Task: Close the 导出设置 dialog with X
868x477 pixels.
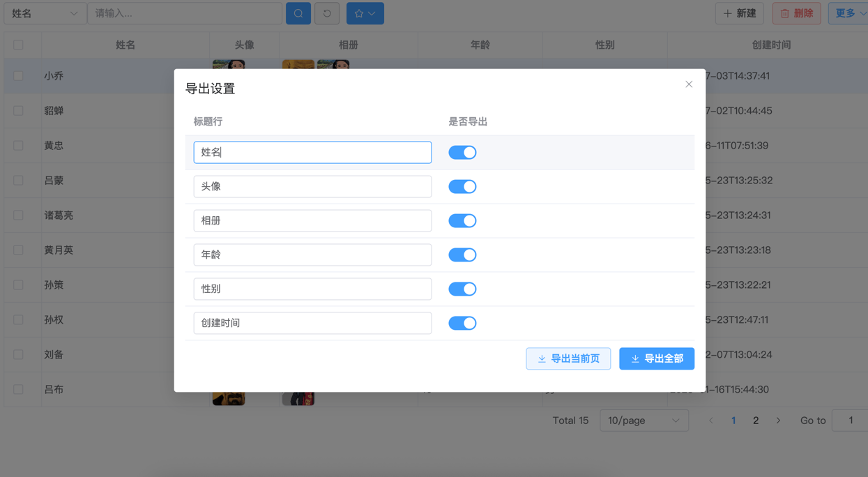Action: point(689,84)
